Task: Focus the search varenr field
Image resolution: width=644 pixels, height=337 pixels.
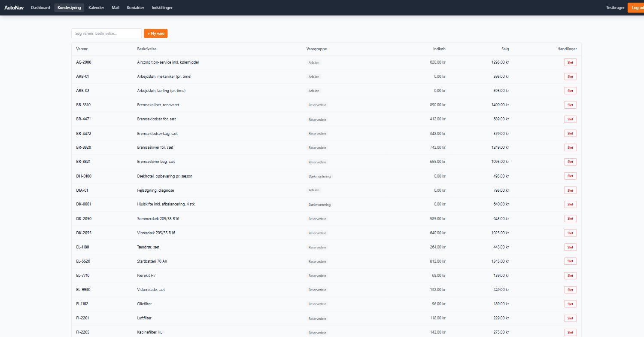Action: (106, 33)
